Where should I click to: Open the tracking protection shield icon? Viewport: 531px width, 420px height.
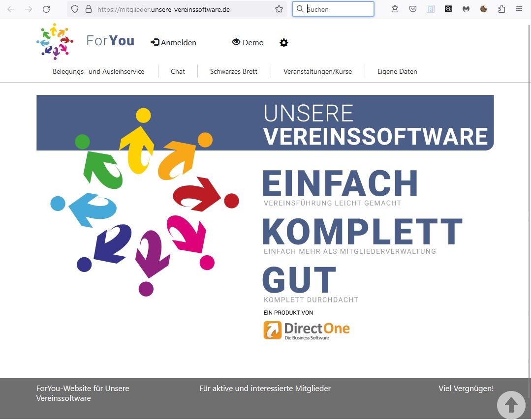[75, 9]
